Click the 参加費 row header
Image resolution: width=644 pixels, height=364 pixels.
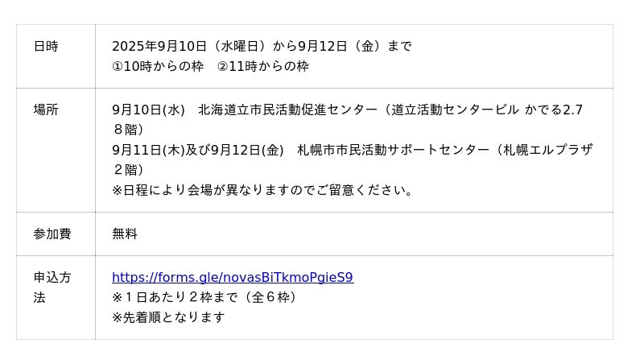[x=52, y=234]
